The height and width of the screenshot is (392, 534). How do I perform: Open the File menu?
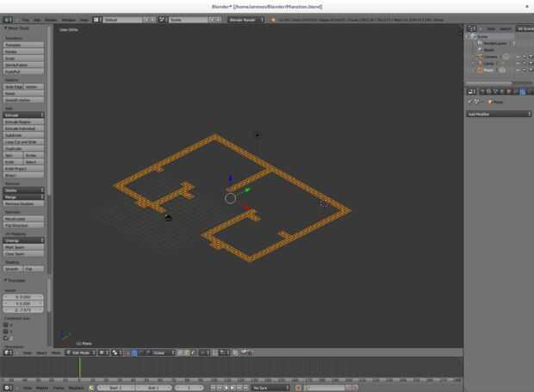coord(26,20)
